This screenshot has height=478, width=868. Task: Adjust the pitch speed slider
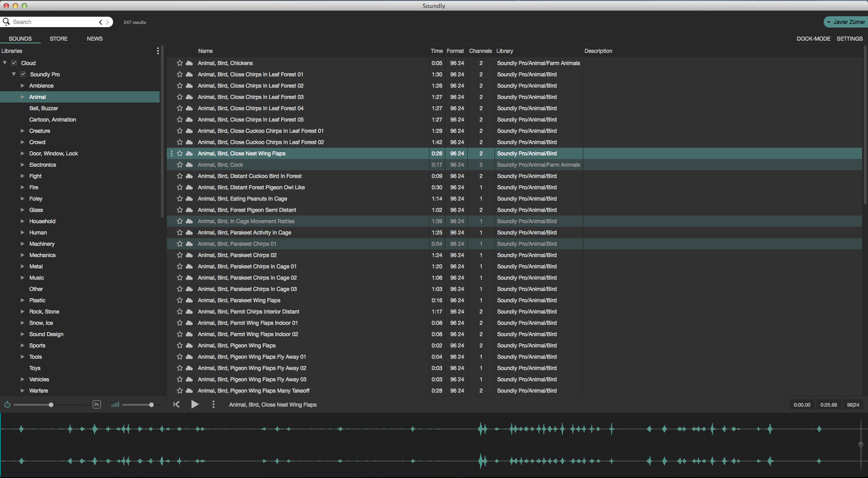click(x=51, y=405)
